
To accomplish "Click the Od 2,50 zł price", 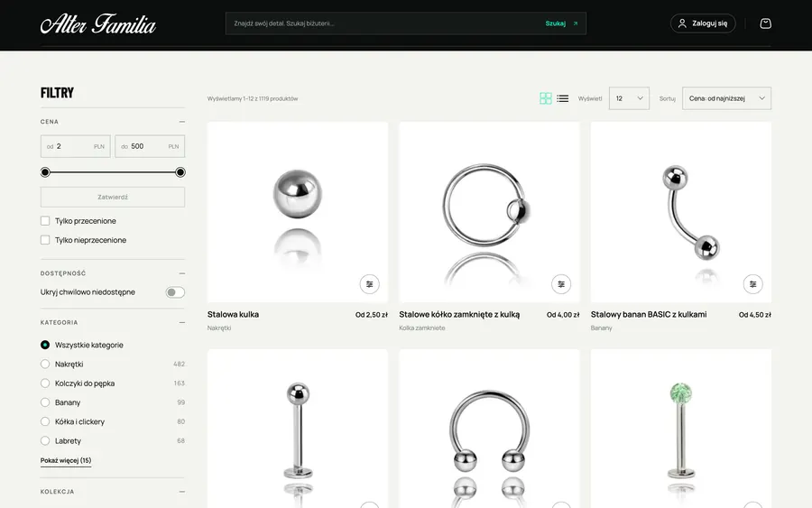I will tap(372, 315).
